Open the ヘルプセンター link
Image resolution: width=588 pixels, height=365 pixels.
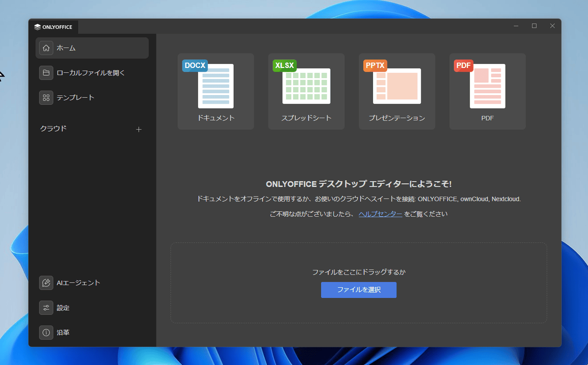[380, 214]
